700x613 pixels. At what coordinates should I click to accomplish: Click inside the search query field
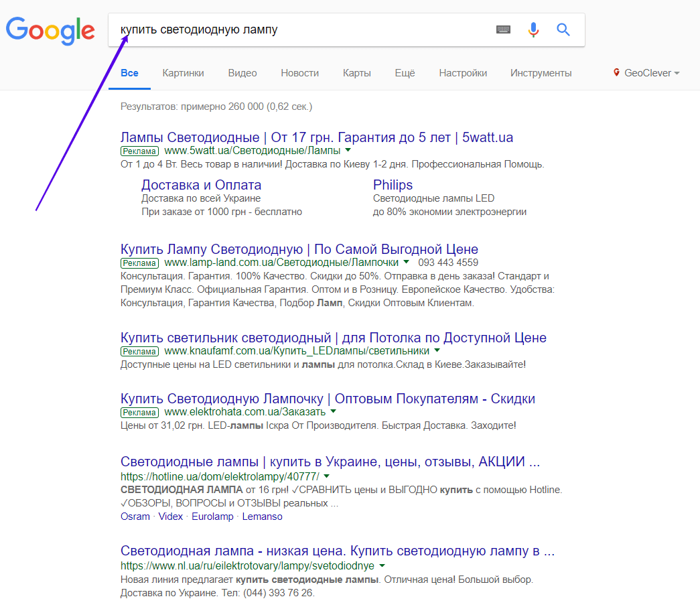click(x=301, y=29)
